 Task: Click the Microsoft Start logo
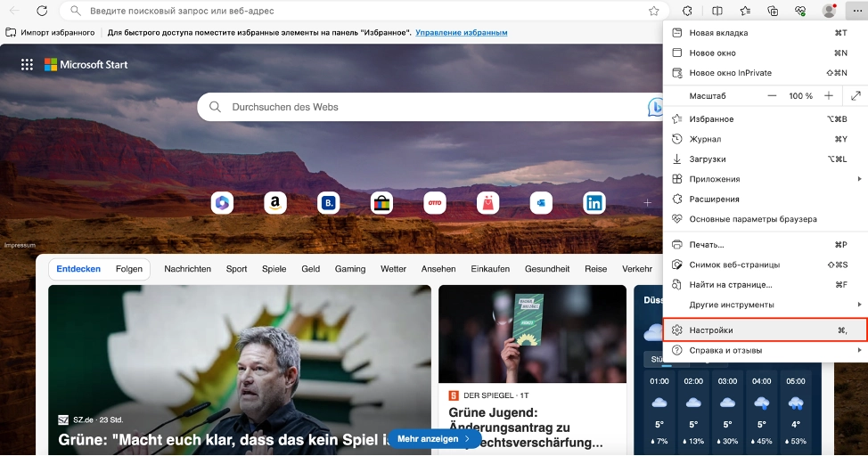pos(86,65)
